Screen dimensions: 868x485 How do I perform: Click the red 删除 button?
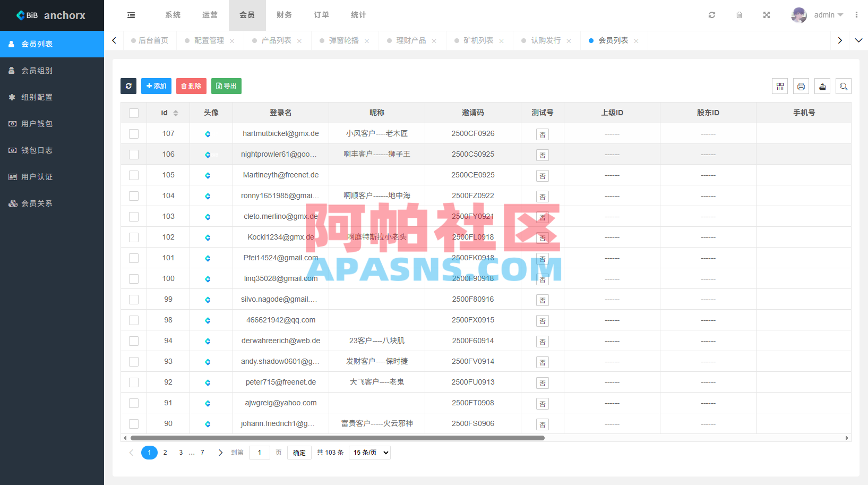click(191, 86)
